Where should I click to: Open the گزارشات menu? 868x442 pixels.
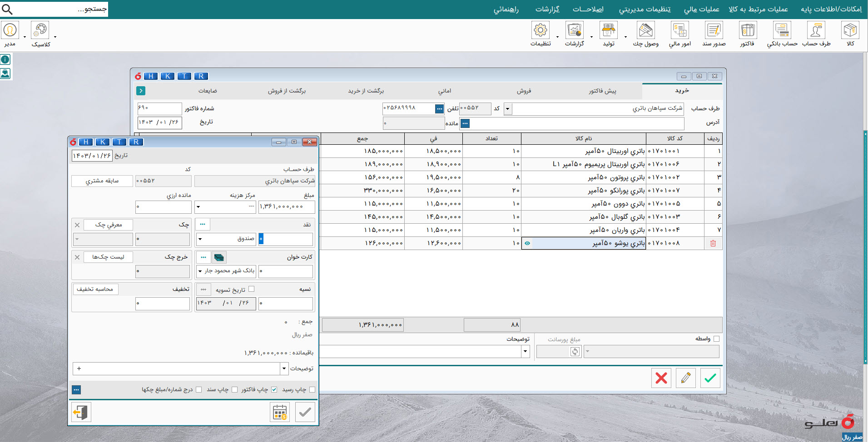547,9
